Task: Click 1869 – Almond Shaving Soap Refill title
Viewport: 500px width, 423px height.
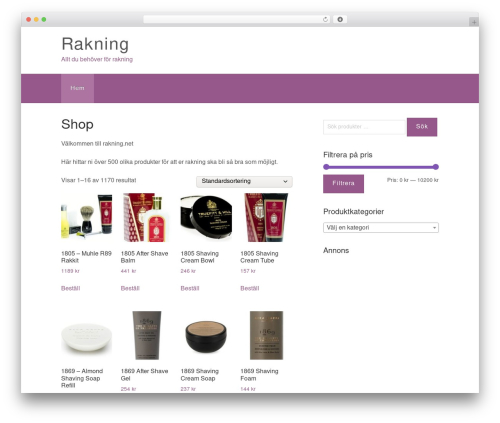Action: click(x=82, y=378)
